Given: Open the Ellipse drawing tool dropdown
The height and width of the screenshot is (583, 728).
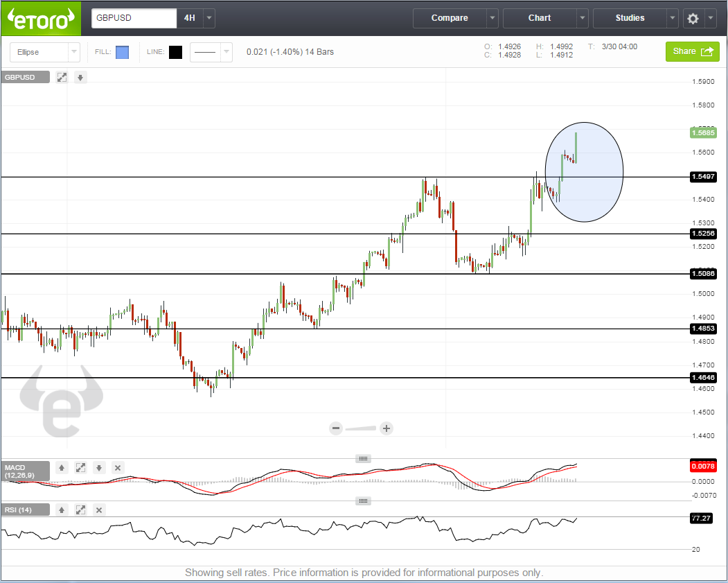Looking at the screenshot, I should click(44, 52).
